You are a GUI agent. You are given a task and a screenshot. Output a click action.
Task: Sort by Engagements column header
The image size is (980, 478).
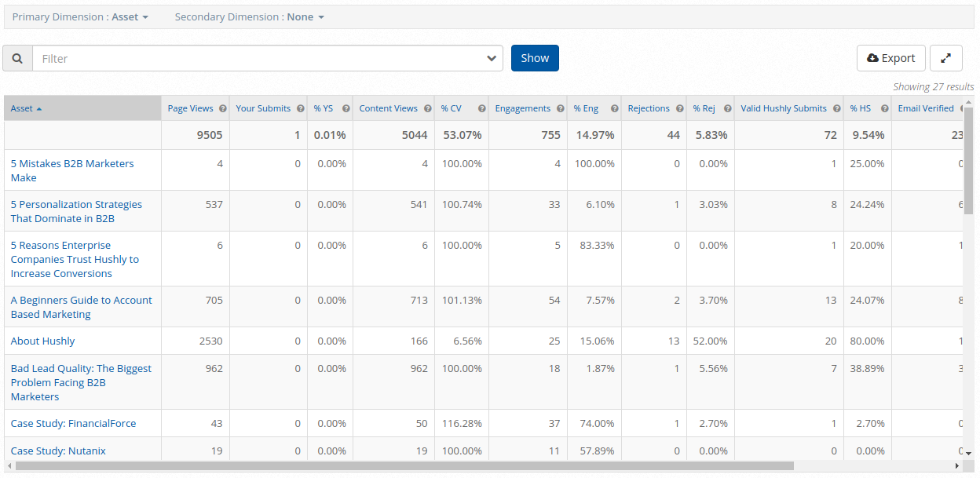click(522, 108)
